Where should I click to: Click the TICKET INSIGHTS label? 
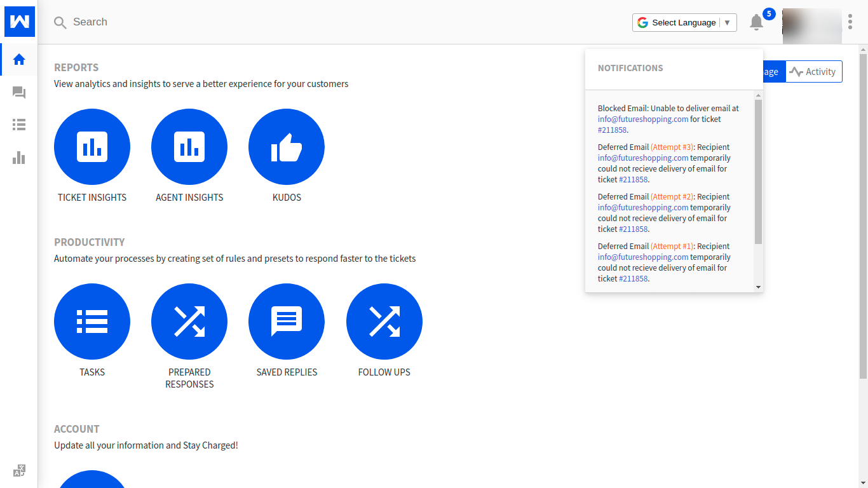pos(92,198)
